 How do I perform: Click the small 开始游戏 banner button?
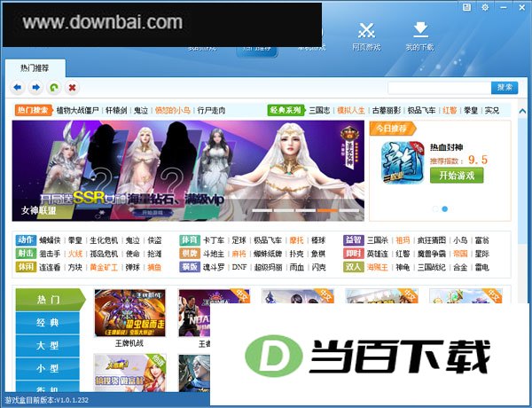coord(153,213)
